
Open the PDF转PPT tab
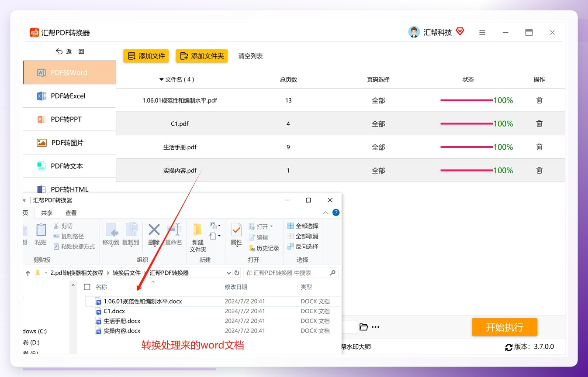[69, 119]
